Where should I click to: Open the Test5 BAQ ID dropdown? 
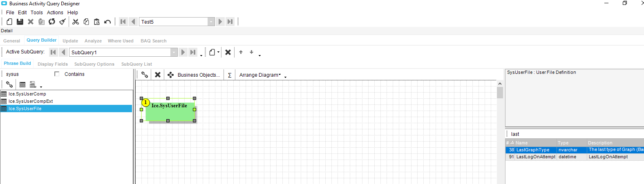coord(211,22)
